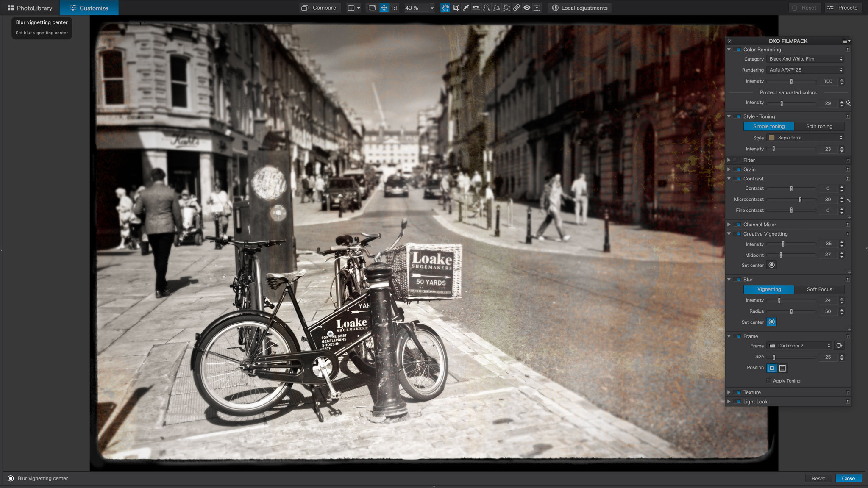Open the Style dropdown Sepia terra

coord(805,138)
